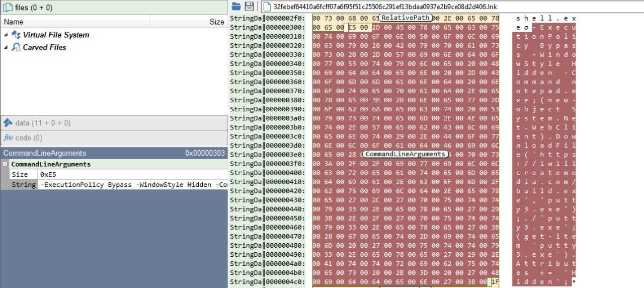
Task: Click the address 0000004c0
Action: pos(285,281)
